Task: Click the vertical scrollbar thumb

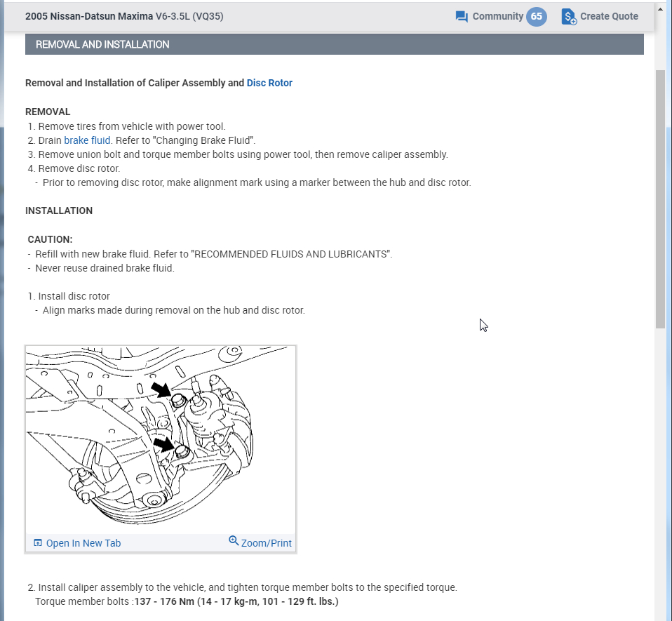Action: click(660, 199)
